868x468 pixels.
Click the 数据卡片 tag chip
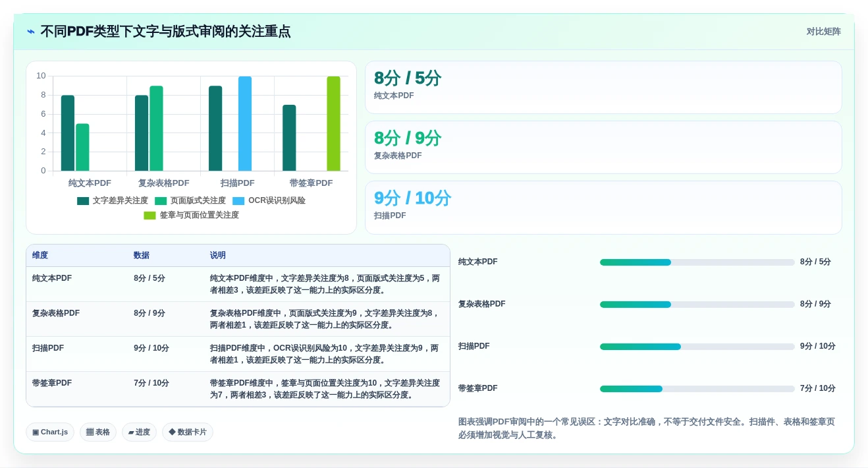(x=188, y=432)
